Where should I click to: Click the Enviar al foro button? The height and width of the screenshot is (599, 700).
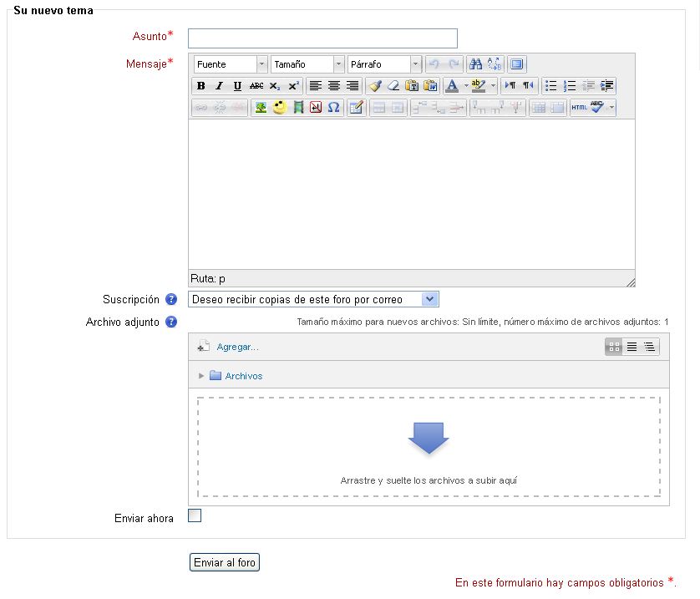[x=225, y=563]
